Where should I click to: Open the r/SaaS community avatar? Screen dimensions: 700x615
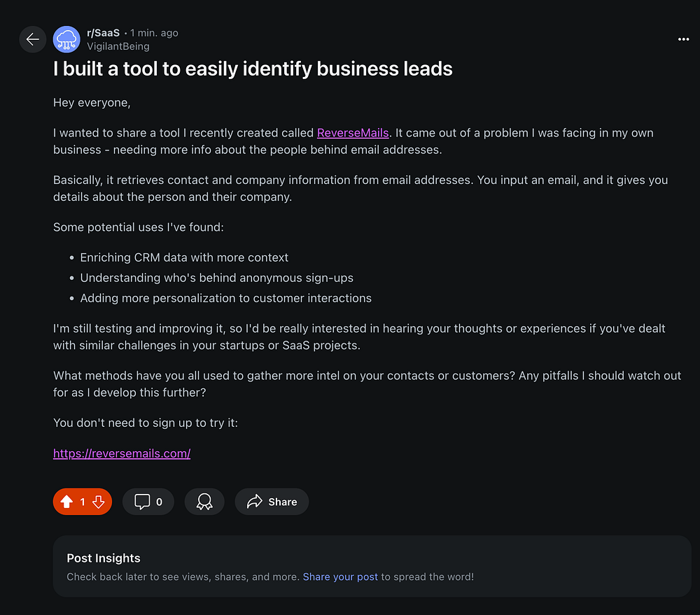click(66, 39)
